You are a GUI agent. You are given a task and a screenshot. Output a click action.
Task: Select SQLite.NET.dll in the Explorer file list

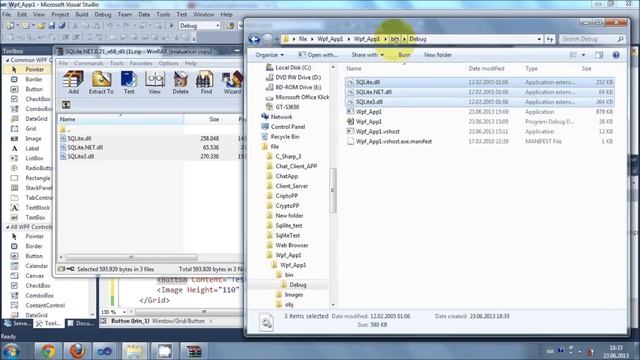[479, 92]
